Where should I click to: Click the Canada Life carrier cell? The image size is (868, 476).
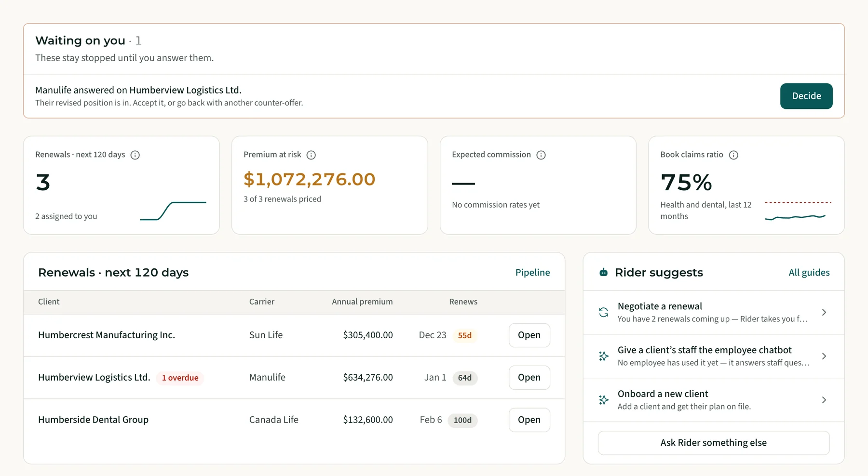click(274, 420)
